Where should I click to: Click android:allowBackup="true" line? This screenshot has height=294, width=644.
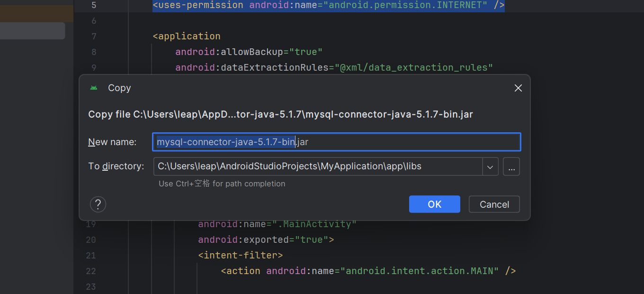click(249, 52)
